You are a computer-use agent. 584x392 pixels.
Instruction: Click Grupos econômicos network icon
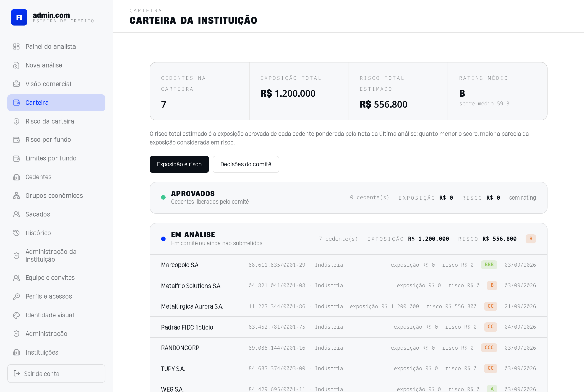[x=16, y=196]
